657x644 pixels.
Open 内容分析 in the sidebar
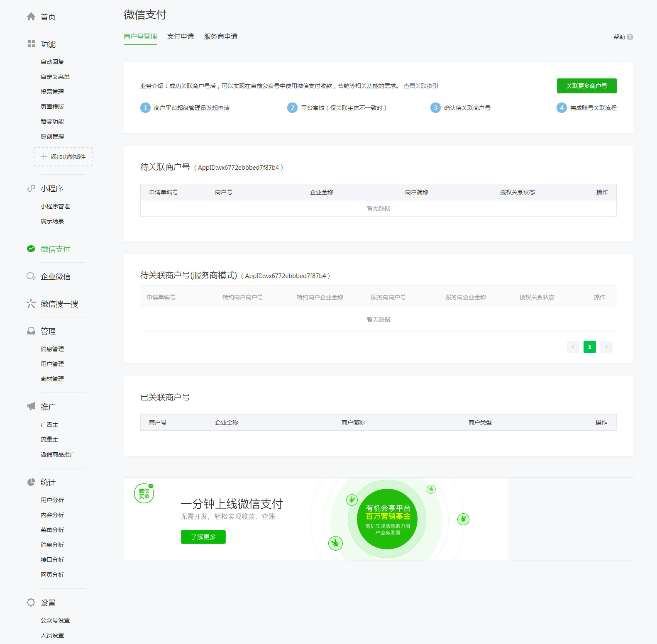pyautogui.click(x=52, y=515)
